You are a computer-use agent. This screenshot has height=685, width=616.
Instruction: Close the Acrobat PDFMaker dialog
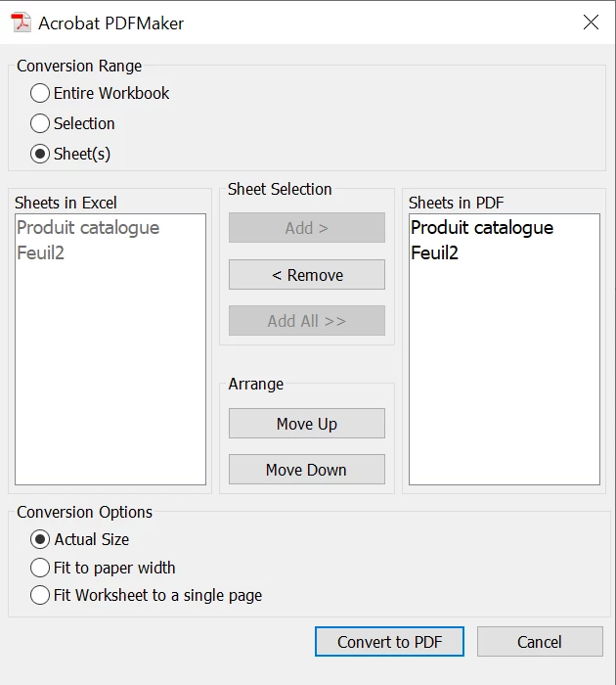point(591,23)
